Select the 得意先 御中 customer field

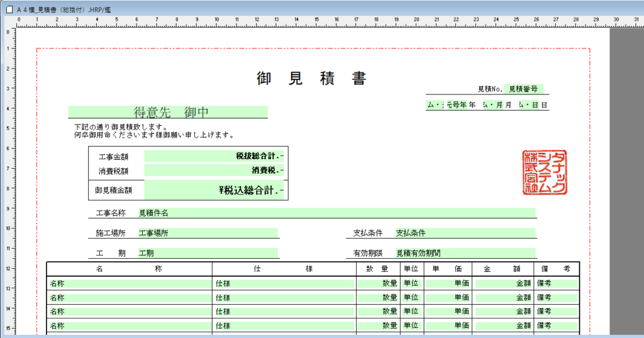pos(168,112)
